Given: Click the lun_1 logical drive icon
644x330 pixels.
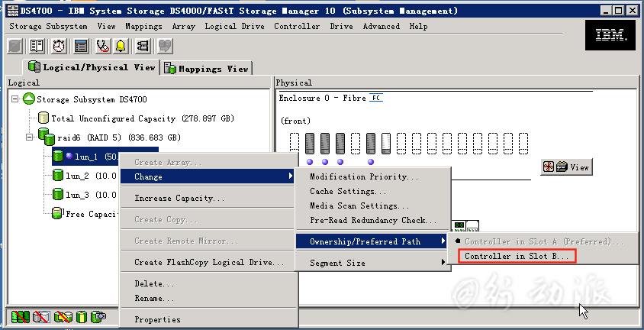Looking at the screenshot, I should (58, 156).
